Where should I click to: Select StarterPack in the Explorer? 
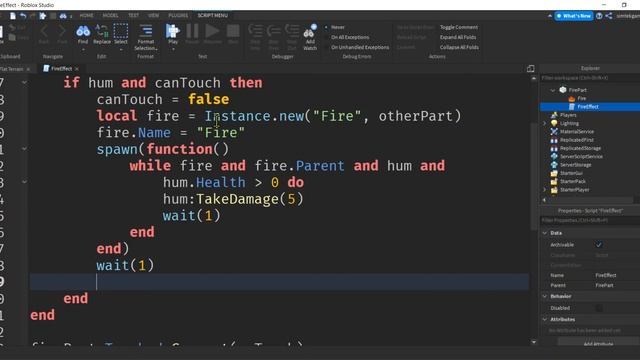tap(573, 181)
